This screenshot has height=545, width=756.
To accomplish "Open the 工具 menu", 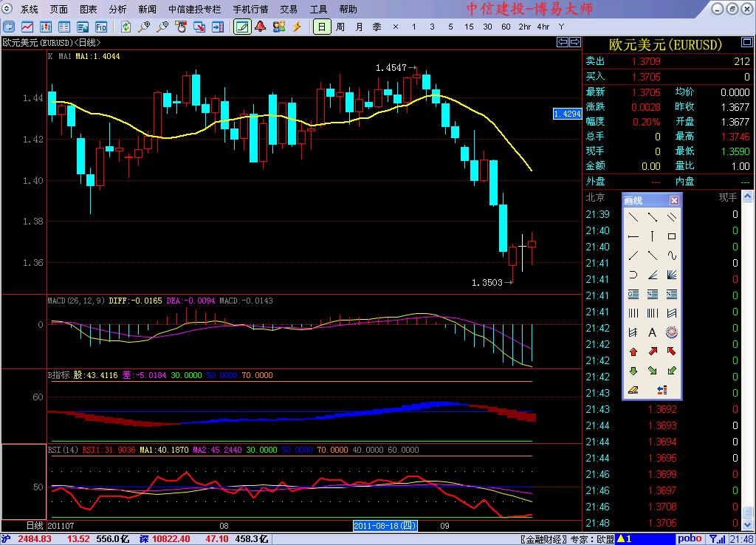I will tap(318, 9).
